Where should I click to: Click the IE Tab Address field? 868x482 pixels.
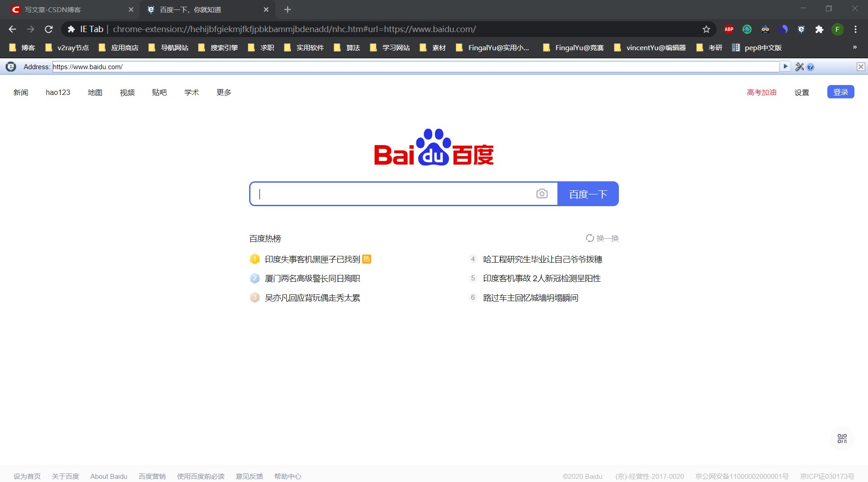pyautogui.click(x=415, y=66)
